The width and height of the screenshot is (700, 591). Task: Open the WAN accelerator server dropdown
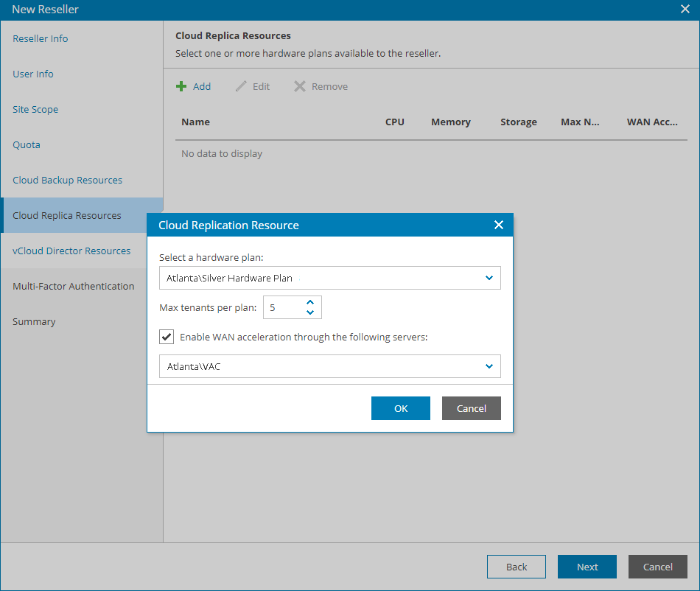coord(489,366)
